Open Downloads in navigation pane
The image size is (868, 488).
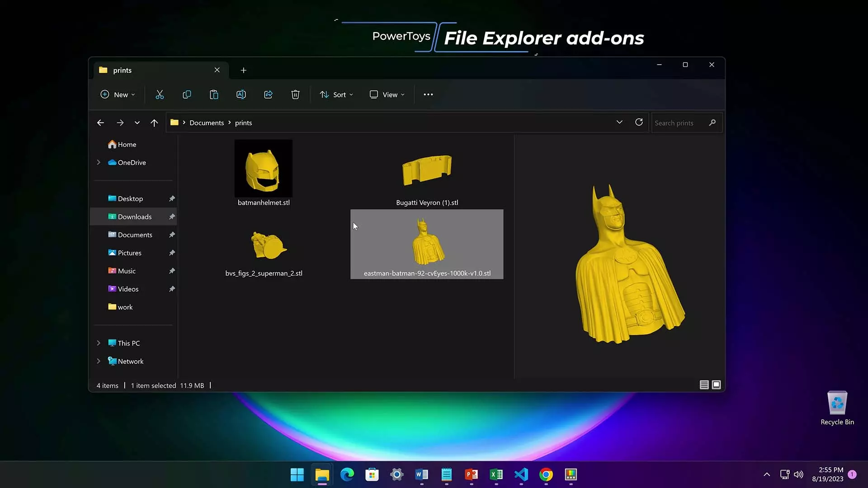point(133,217)
